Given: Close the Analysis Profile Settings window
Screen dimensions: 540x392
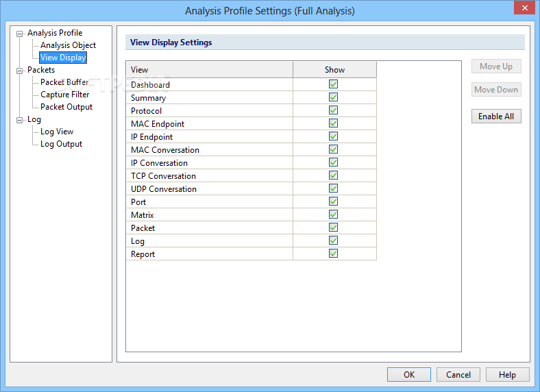Looking at the screenshot, I should (x=524, y=8).
